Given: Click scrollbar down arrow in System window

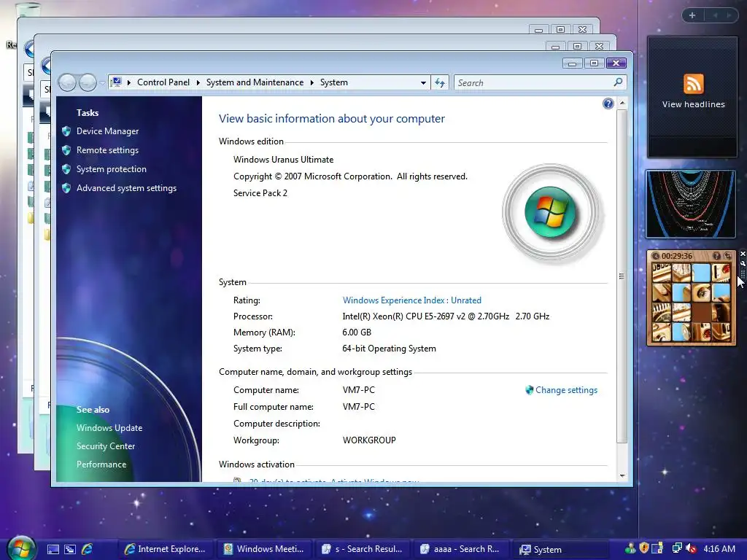Looking at the screenshot, I should [x=622, y=475].
